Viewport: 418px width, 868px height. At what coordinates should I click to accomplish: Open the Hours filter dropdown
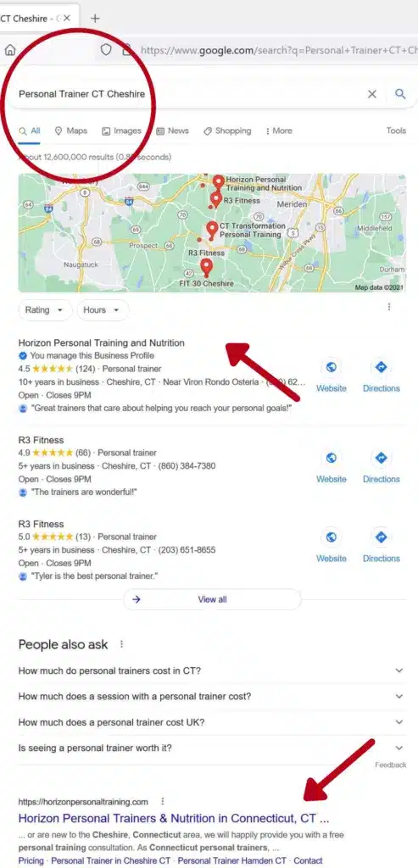(x=103, y=310)
